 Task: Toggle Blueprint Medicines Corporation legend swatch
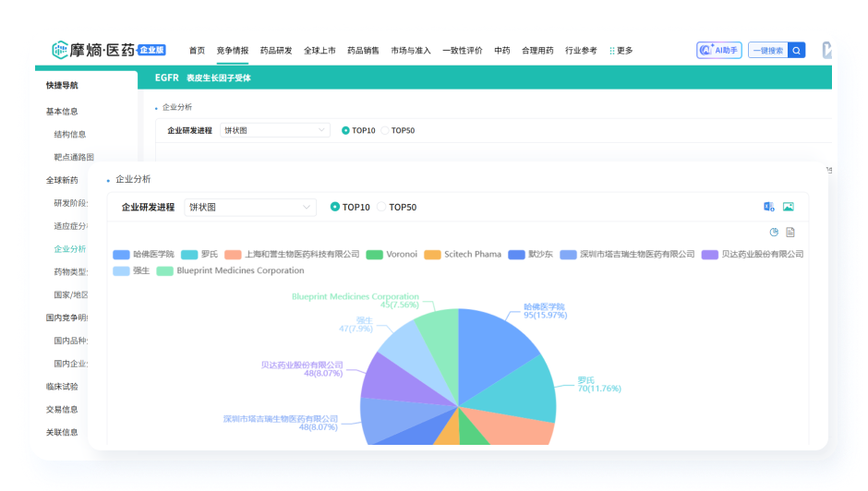(165, 271)
